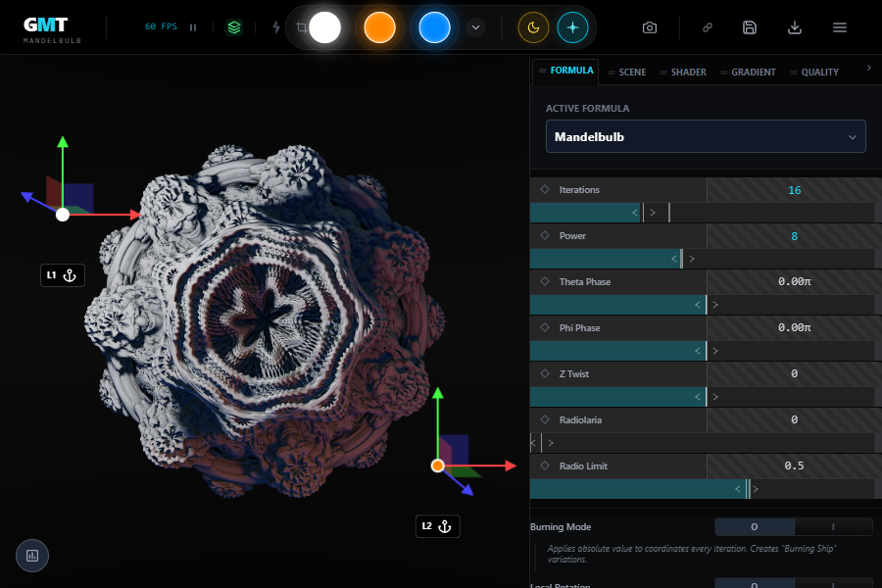This screenshot has width=882, height=588.
Task: Click the Power keyframe diamond
Action: pos(545,235)
